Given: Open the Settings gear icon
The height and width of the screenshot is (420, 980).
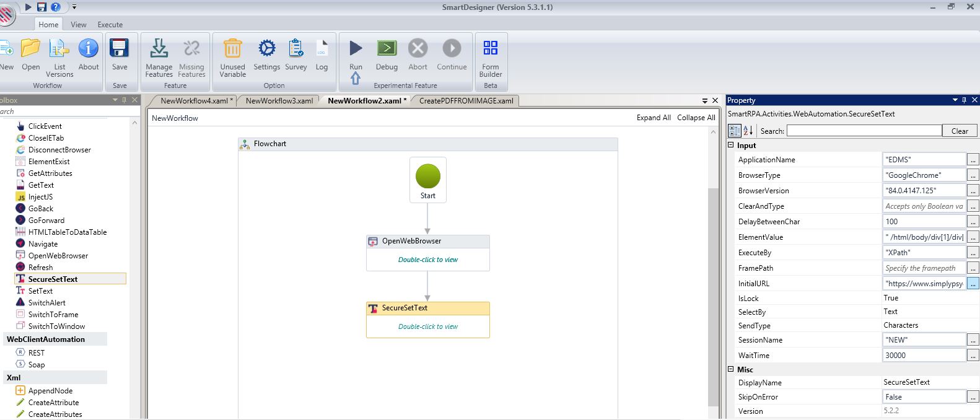Looking at the screenshot, I should 266,49.
